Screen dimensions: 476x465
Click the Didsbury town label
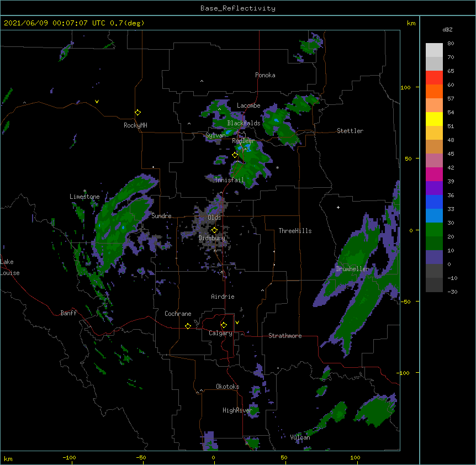point(211,238)
